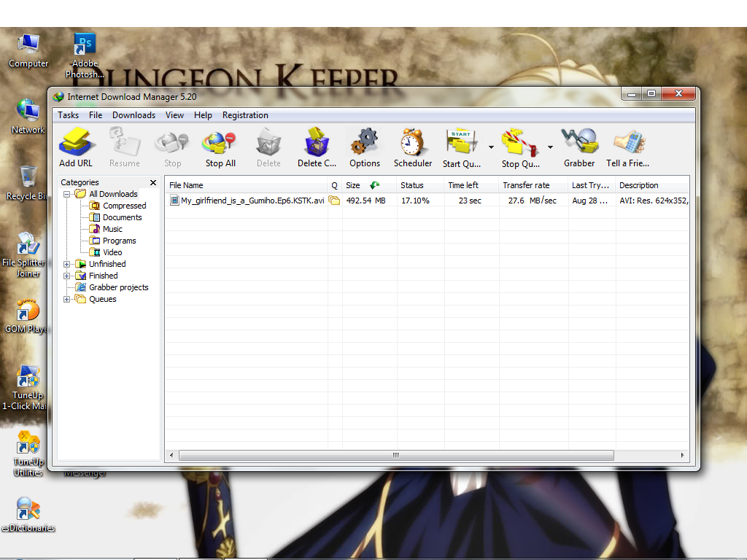Click the horizontal scrollbar thumb
The width and height of the screenshot is (747, 560).
(x=396, y=455)
